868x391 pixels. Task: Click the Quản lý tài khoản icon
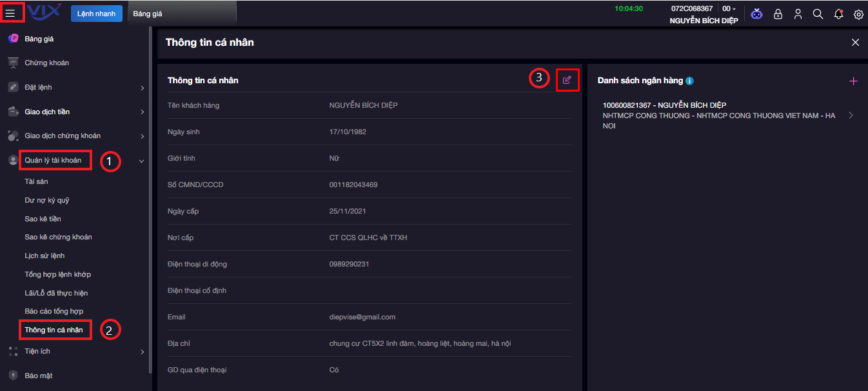click(x=13, y=160)
